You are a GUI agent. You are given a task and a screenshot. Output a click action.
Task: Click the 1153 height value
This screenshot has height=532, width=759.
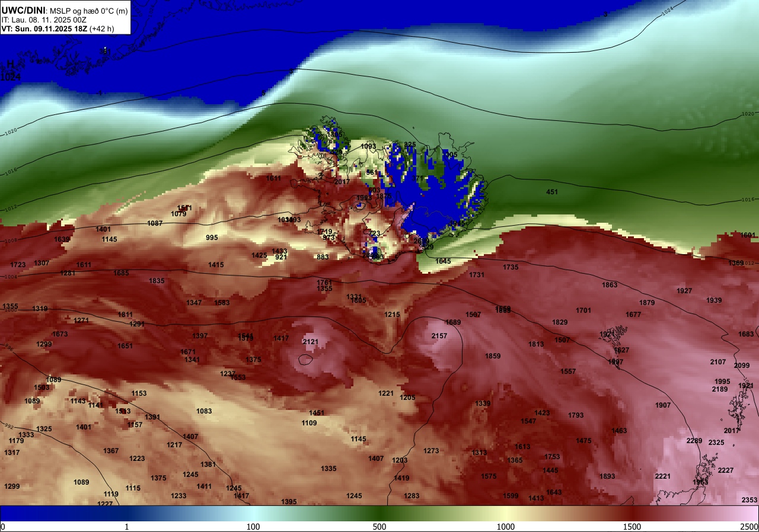139,393
